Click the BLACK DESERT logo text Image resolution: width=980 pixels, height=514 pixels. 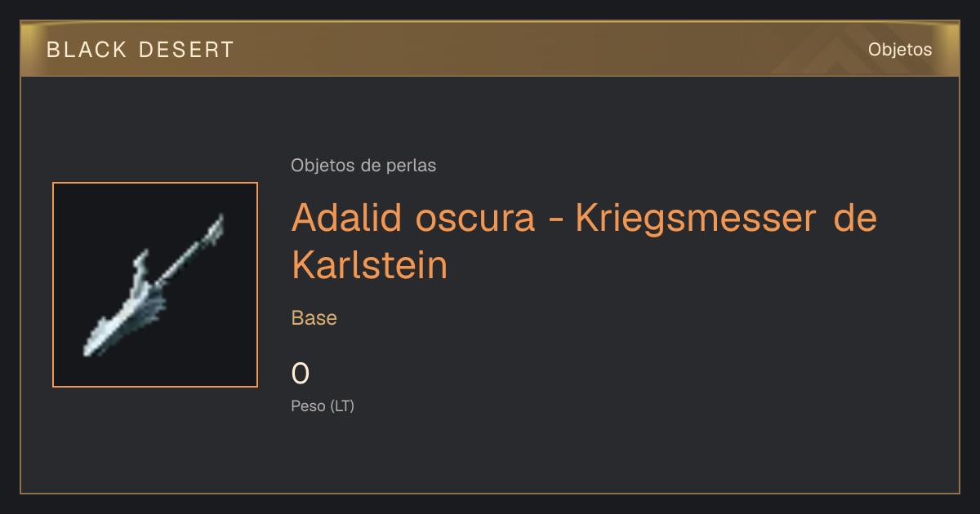(x=140, y=50)
